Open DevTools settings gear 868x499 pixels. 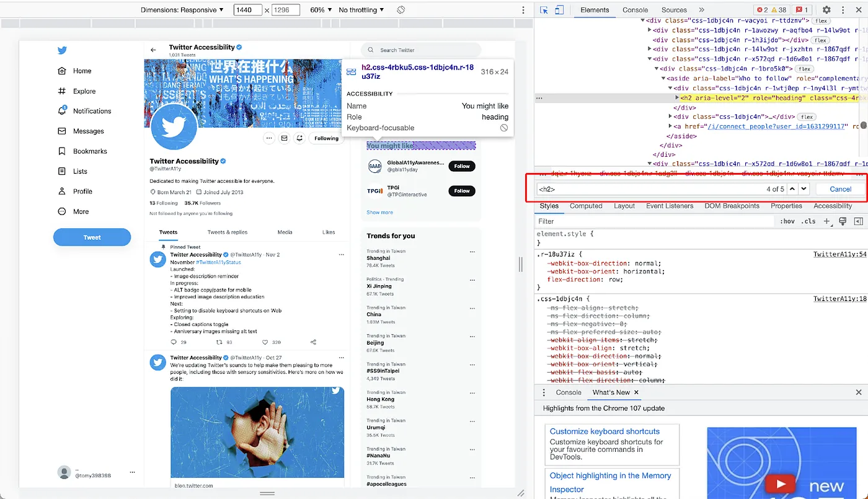pos(826,10)
